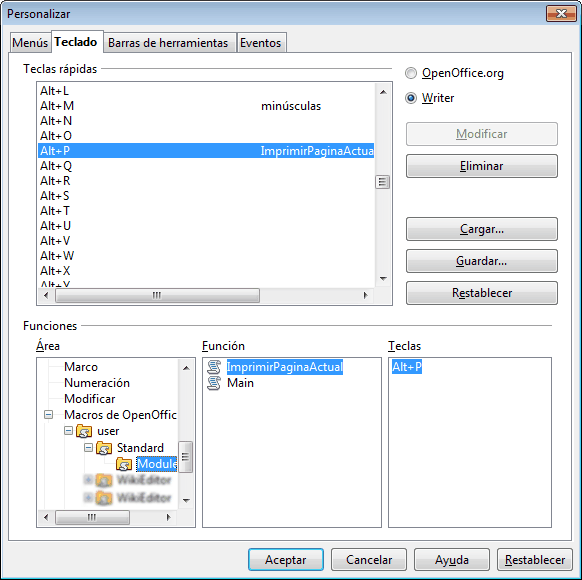This screenshot has width=582, height=580.
Task: Select Alt+P in the Teclas list
Action: 407,367
